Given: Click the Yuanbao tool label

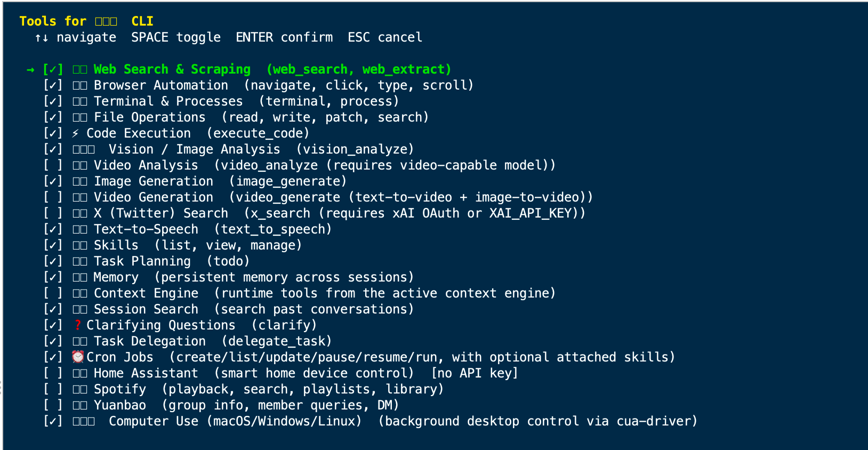Looking at the screenshot, I should click(120, 405).
